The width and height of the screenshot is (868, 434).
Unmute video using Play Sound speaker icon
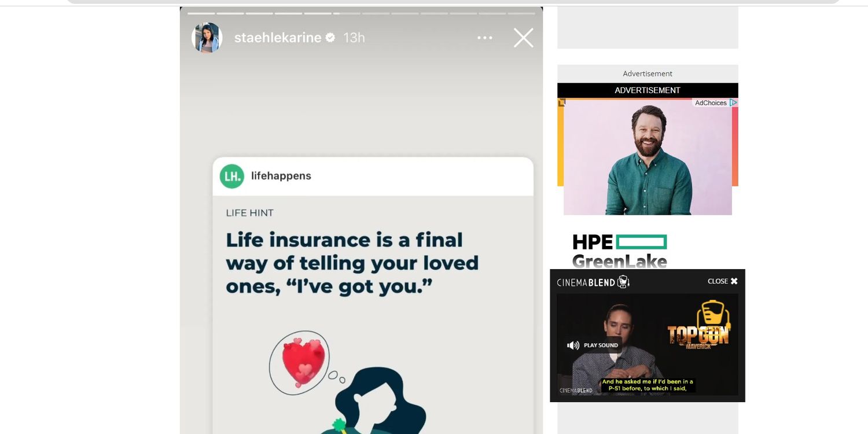[x=573, y=345]
